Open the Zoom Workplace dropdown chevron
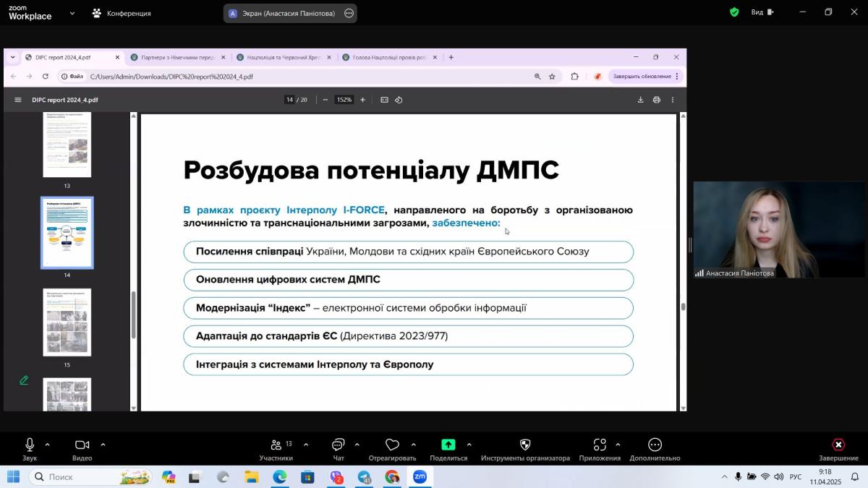868x488 pixels. pos(72,13)
